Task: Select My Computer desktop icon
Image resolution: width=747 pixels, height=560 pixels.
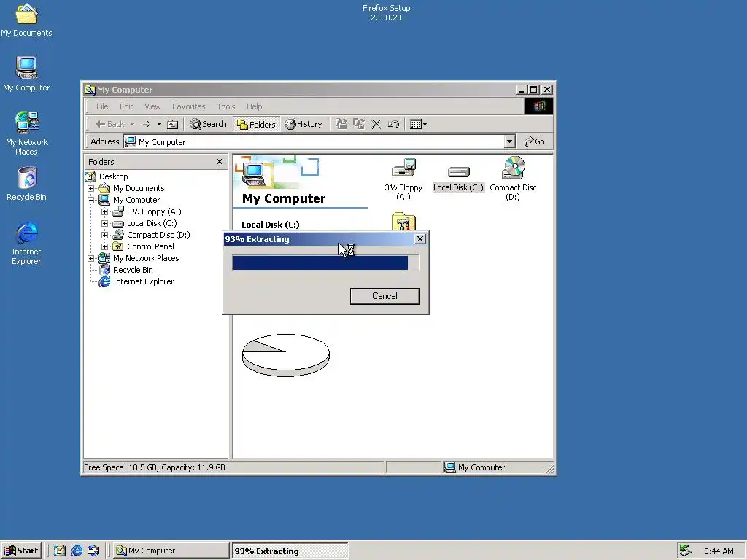Action: 26,74
